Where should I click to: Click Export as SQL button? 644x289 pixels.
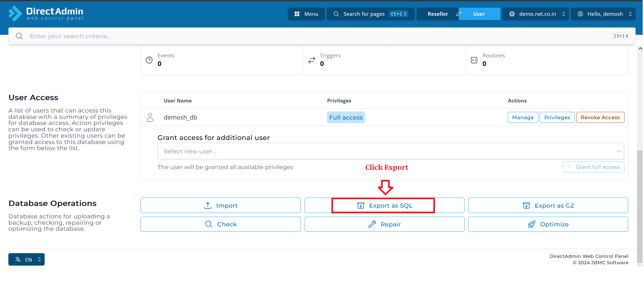tap(384, 205)
